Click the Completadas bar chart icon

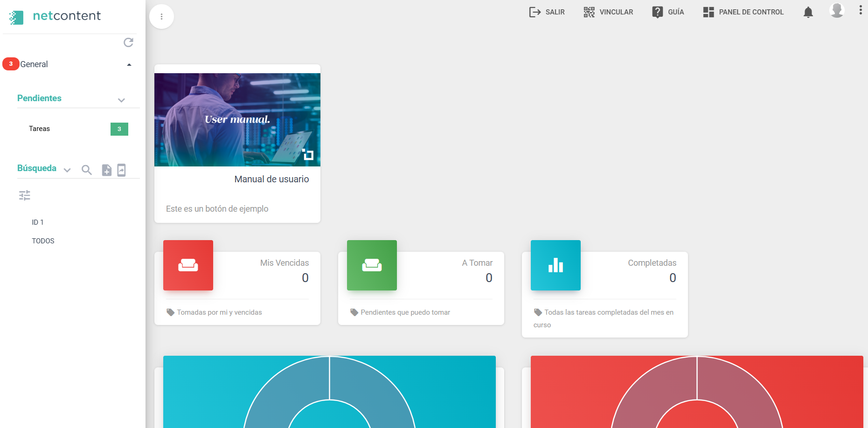pyautogui.click(x=556, y=265)
